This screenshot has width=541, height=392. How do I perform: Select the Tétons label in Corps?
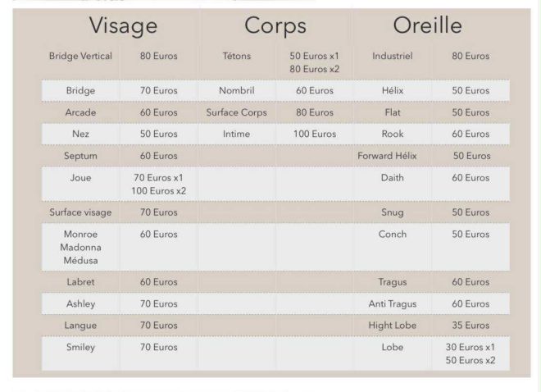point(237,57)
